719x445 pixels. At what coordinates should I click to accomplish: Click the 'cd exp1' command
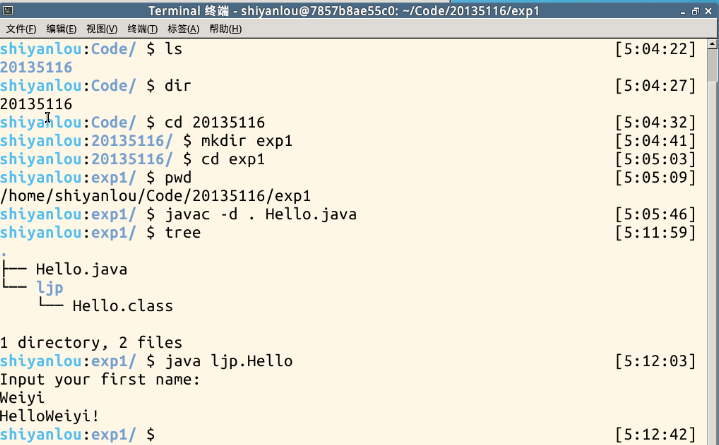(x=233, y=159)
